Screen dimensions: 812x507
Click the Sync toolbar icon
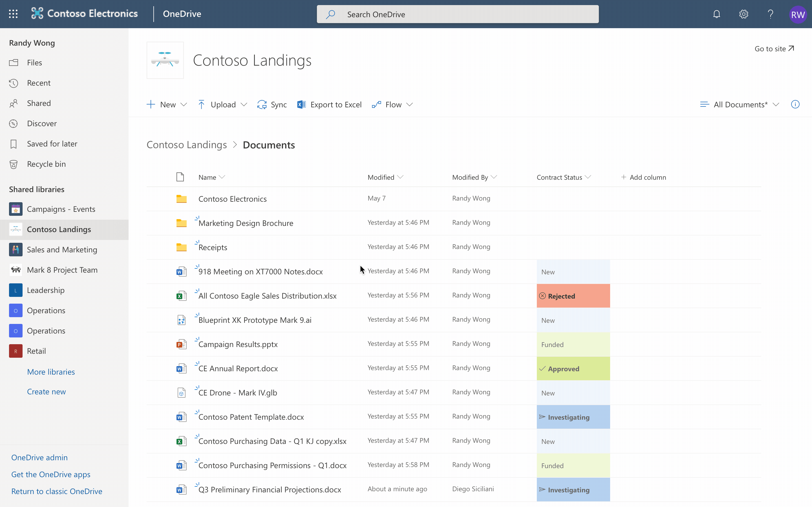272,104
